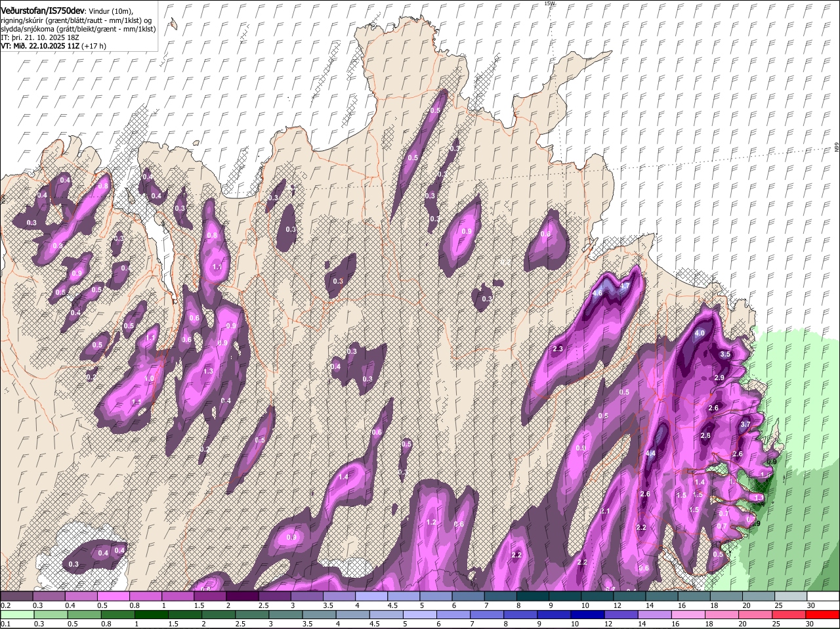Select the palest green 0.1–0.3 swatch in the lower legend
This screenshot has height=629, width=840.
click(x=16, y=615)
